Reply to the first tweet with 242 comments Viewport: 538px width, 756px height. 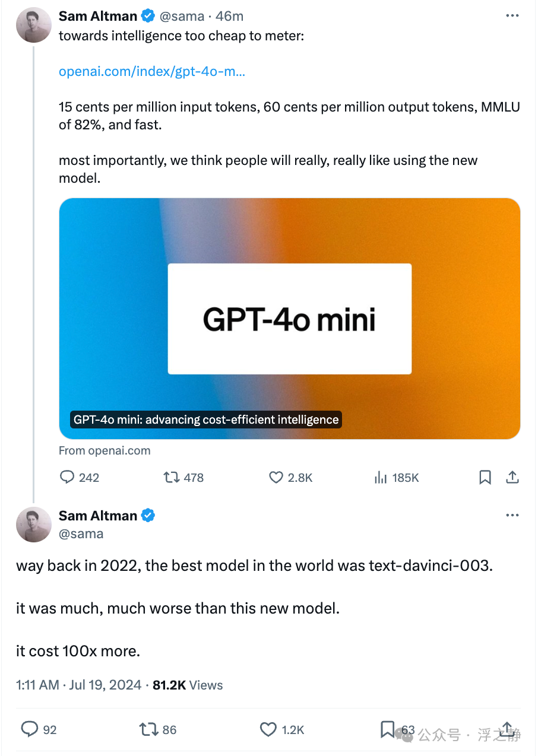68,478
